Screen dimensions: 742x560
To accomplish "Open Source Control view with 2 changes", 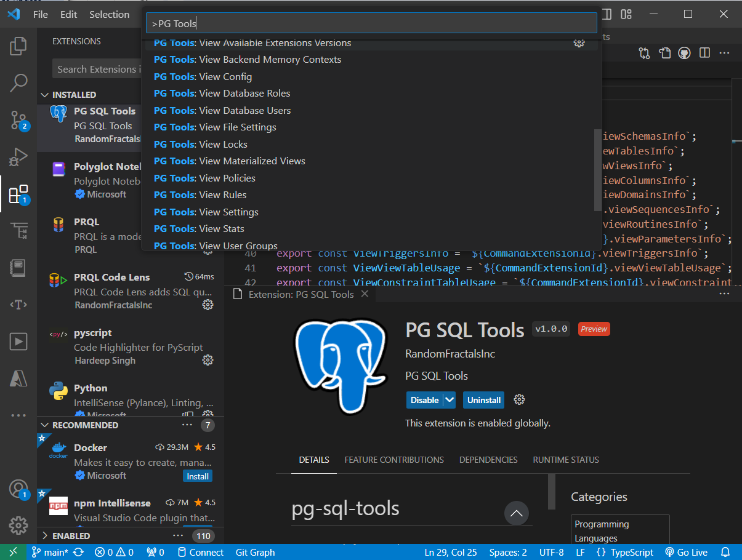I will 18,121.
